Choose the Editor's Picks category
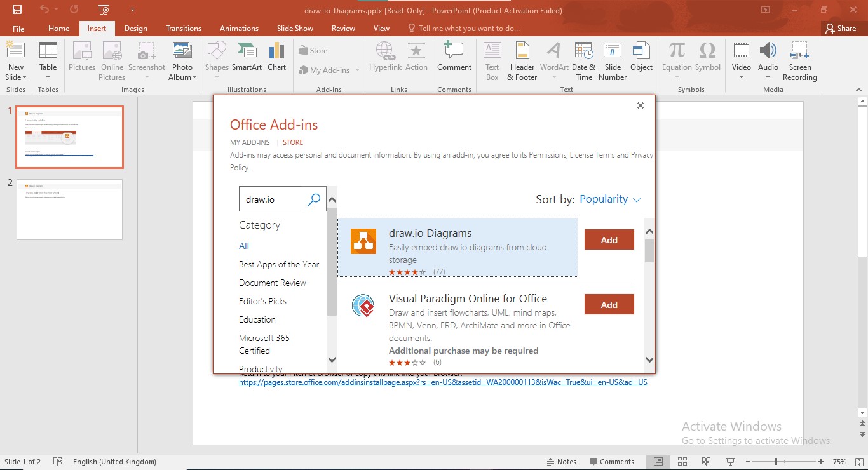This screenshot has height=470, width=868. 262,301
